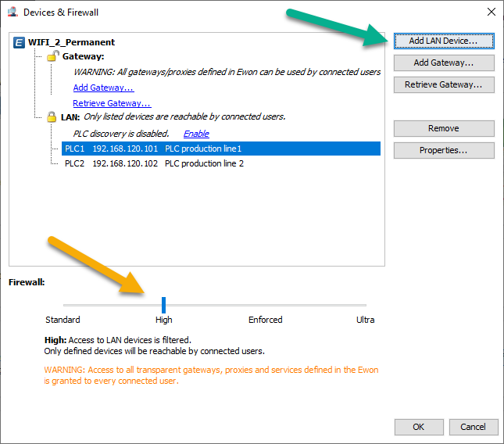The image size is (504, 444).
Task: Click the Retrieve Gateway link in tree
Action: tap(112, 103)
